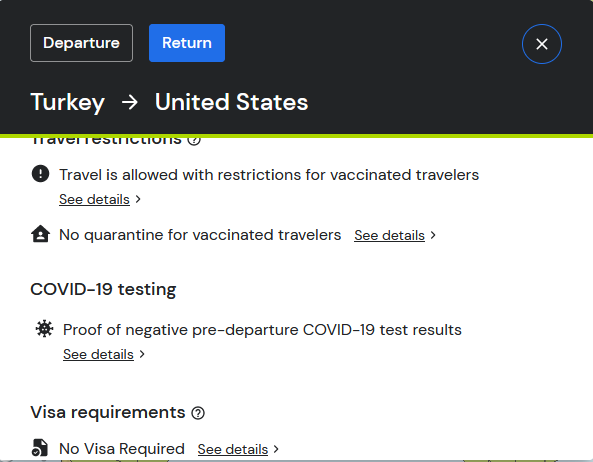
Task: Click the COVID-19 virus icon
Action: tap(44, 329)
